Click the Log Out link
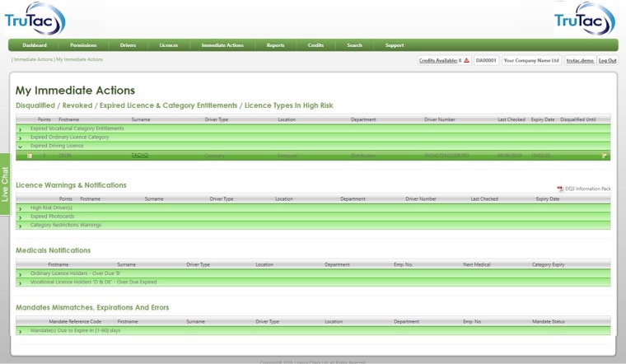This screenshot has height=364, width=626. pos(607,60)
